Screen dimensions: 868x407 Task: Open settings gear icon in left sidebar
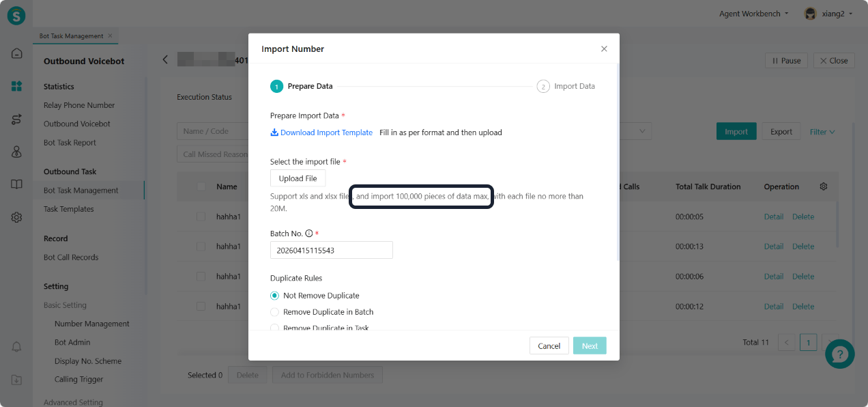17,217
